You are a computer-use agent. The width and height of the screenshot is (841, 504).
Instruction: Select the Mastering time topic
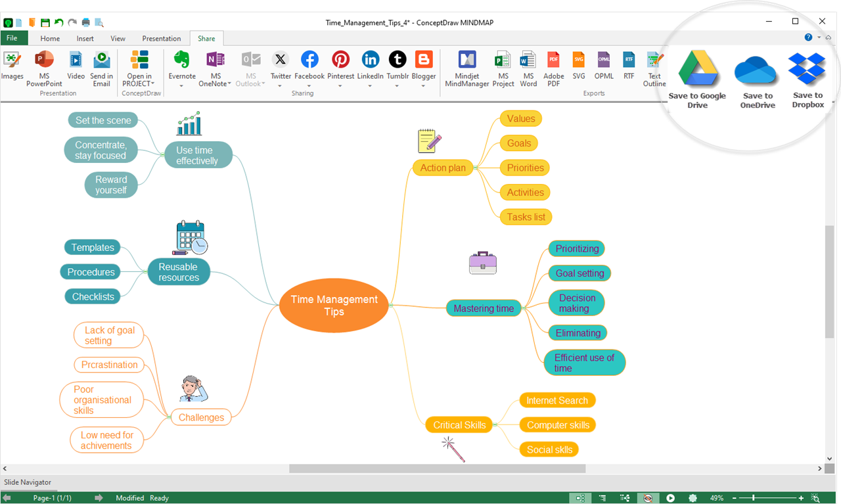(484, 308)
